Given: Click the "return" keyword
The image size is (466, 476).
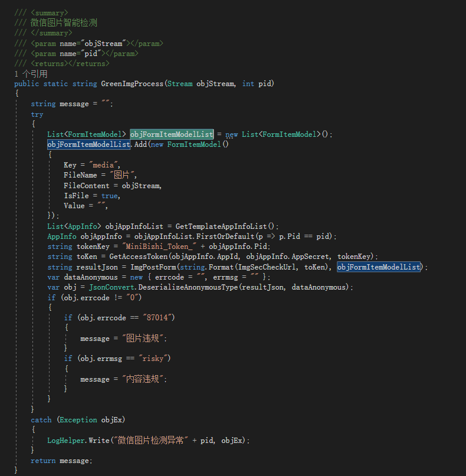Looking at the screenshot, I should pyautogui.click(x=43, y=461).
